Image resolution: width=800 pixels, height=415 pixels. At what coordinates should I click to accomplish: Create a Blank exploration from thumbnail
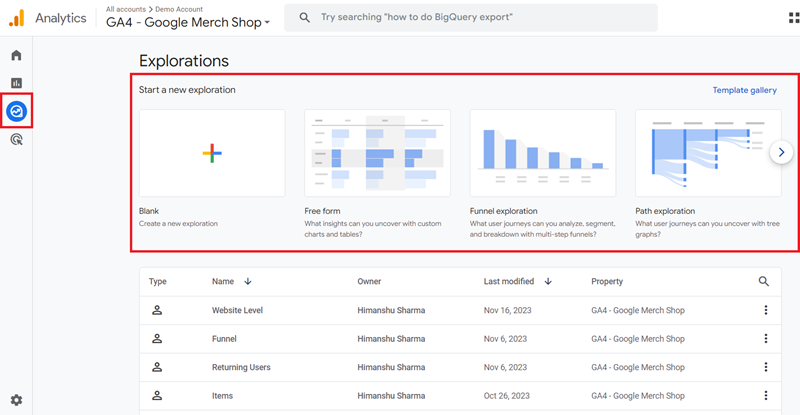pos(212,153)
